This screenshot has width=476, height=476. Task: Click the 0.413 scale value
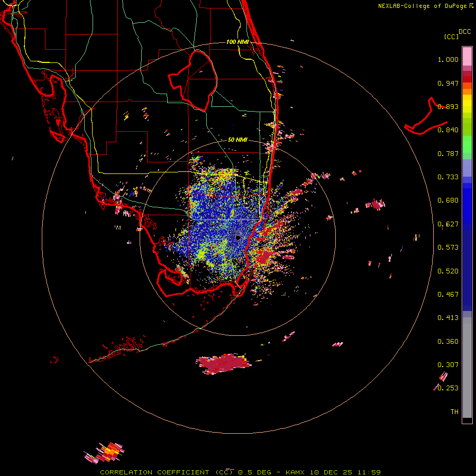coord(448,318)
